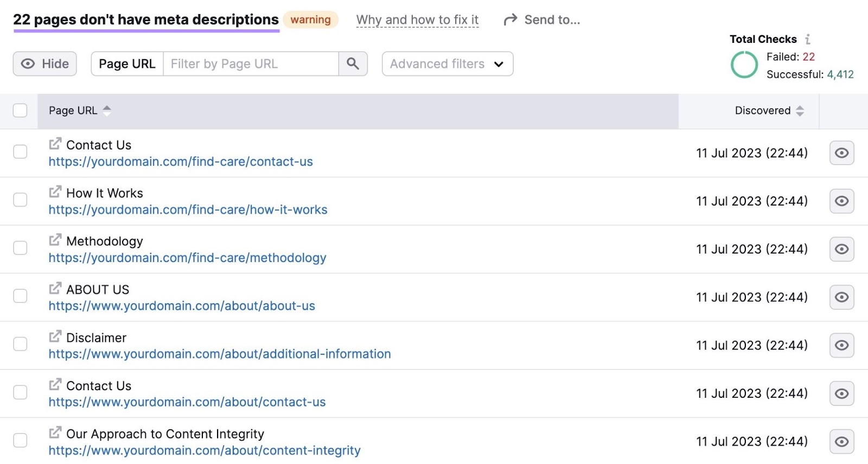Hide the ABOUT US page row
Image resolution: width=868 pixels, height=464 pixels.
pyautogui.click(x=841, y=297)
